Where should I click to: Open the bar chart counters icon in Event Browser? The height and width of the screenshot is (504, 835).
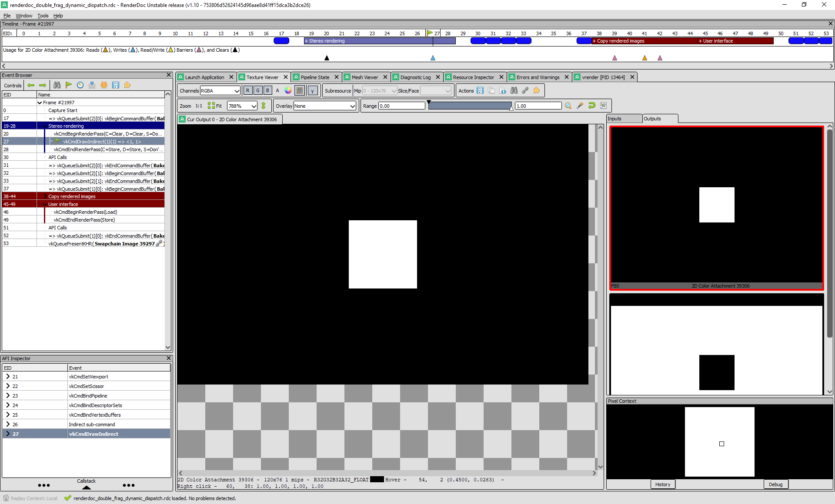[92, 85]
